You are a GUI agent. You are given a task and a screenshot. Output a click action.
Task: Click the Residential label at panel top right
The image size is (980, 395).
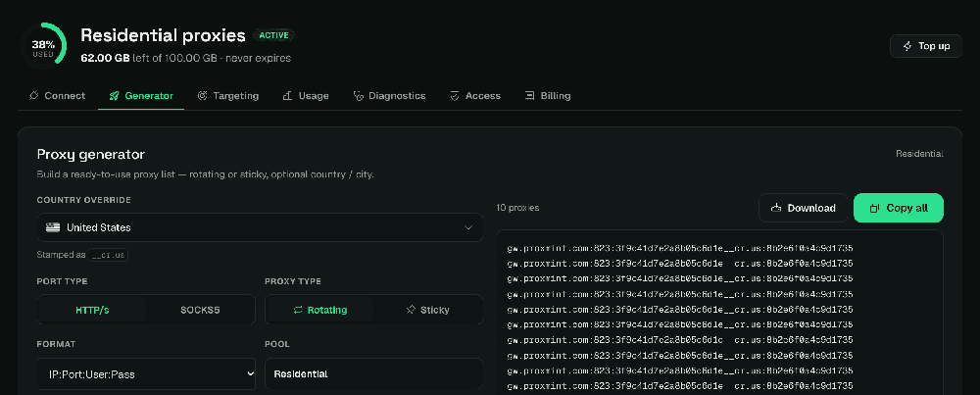[x=919, y=154]
